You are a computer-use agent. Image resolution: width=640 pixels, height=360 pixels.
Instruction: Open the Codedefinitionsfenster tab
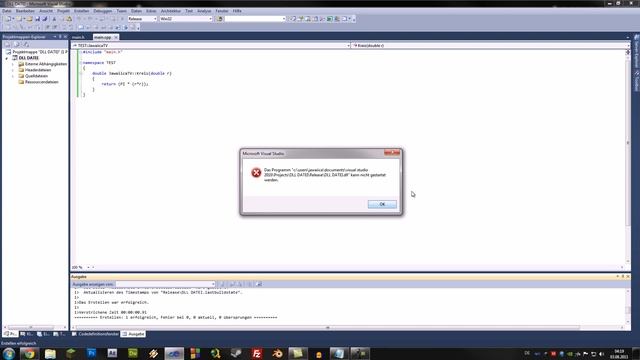pos(96,334)
